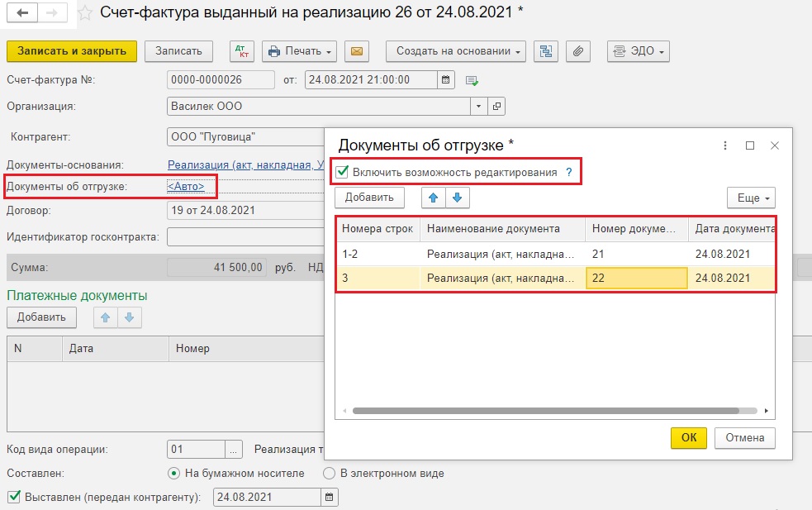Click the Выставлен date field 24.08.2021
Image resolution: width=812 pixels, height=510 pixels.
point(267,497)
